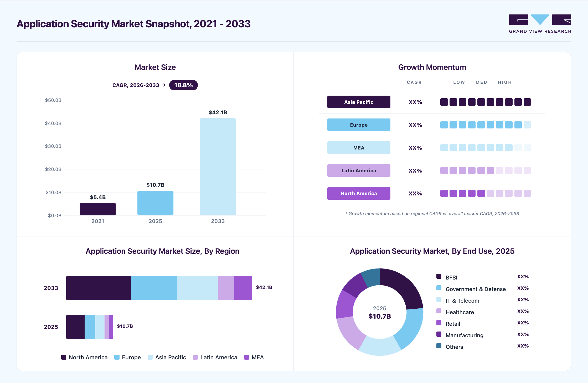Click Europe segment of 2033 stacked bar

pos(154,288)
